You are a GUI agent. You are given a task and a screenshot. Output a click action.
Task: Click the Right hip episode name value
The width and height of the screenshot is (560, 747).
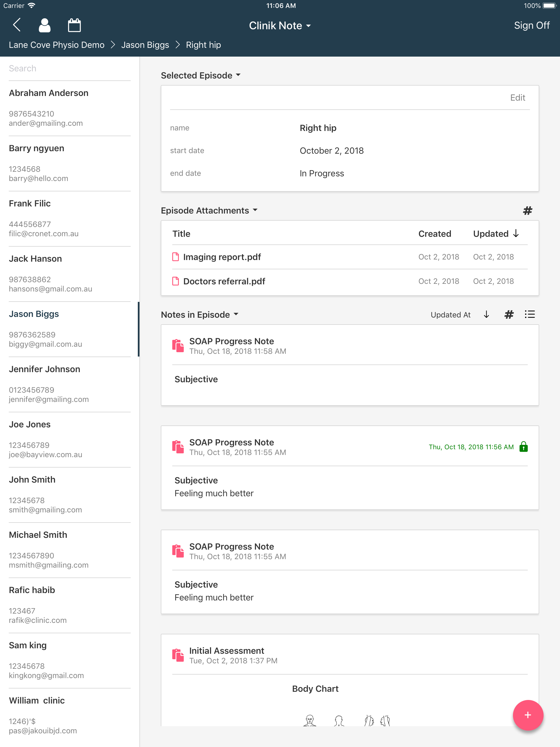pyautogui.click(x=318, y=128)
